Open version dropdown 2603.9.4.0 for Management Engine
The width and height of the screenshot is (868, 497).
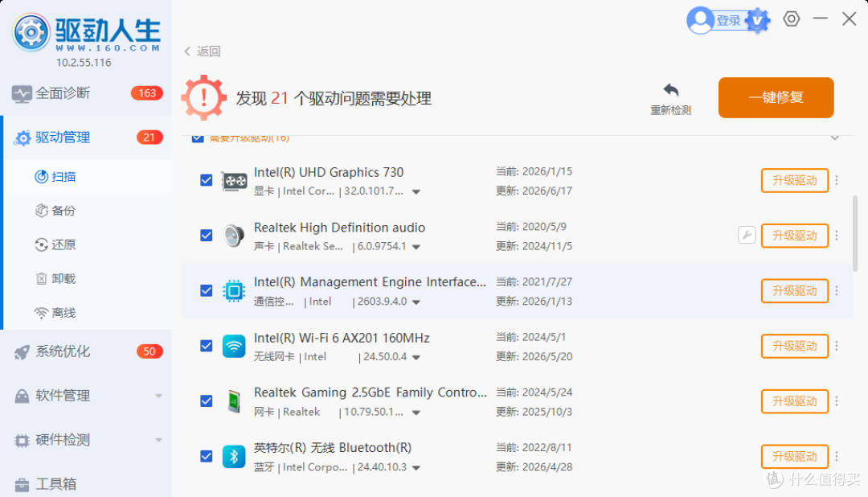point(416,302)
